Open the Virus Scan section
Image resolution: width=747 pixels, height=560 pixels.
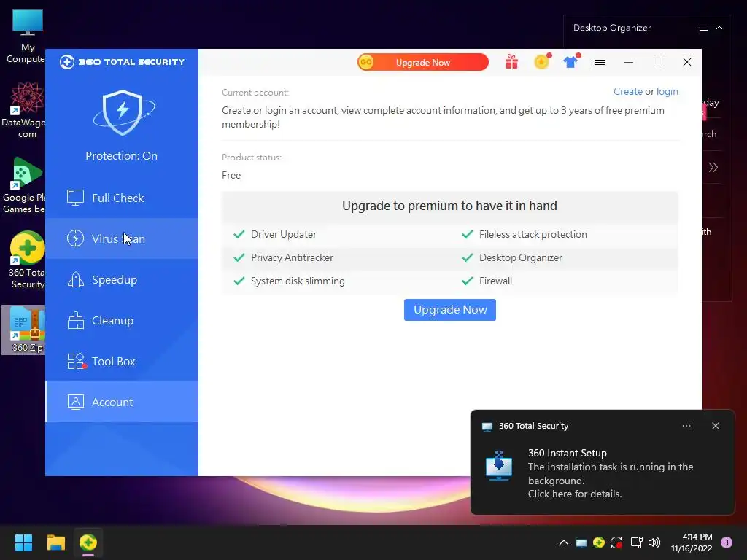[122, 238]
